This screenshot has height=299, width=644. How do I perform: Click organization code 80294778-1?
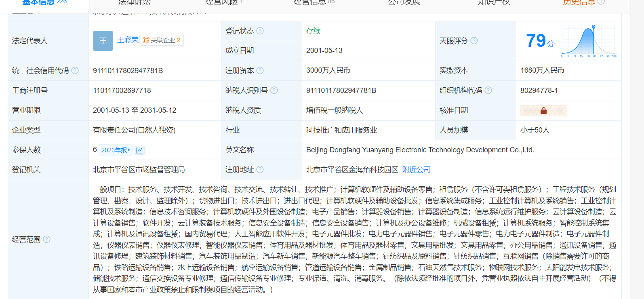[539, 91]
